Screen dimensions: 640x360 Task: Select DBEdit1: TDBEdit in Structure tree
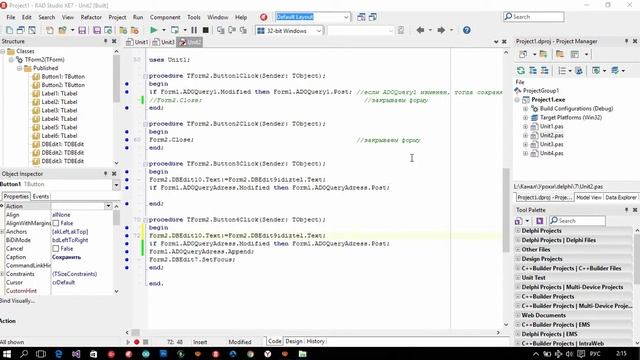pyautogui.click(x=62, y=144)
